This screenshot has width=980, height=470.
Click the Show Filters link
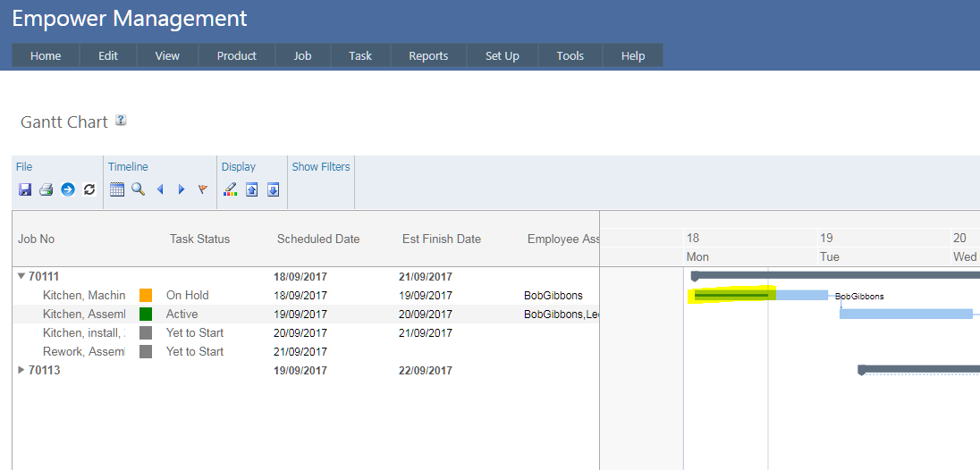tap(321, 167)
